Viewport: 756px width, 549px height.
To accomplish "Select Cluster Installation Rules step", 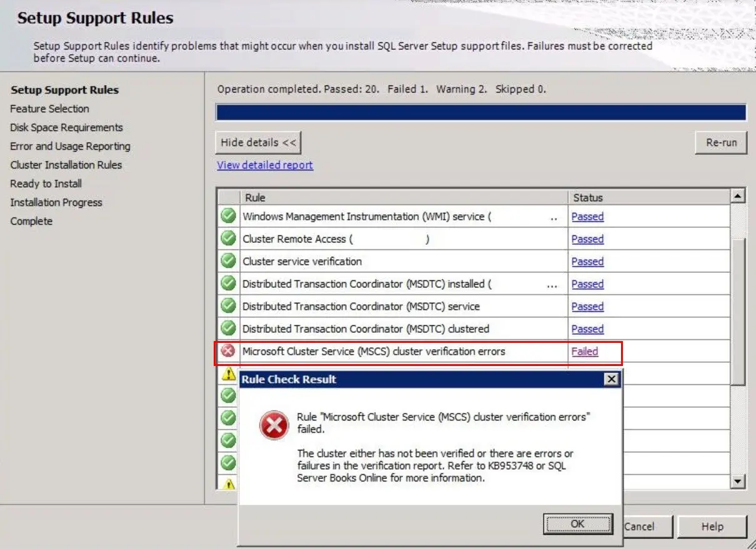I will [x=66, y=165].
